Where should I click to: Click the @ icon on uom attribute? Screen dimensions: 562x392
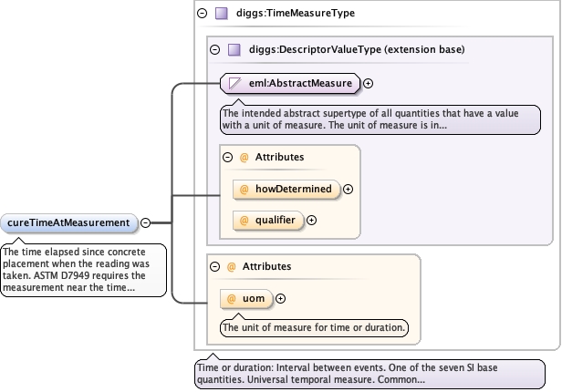click(232, 299)
